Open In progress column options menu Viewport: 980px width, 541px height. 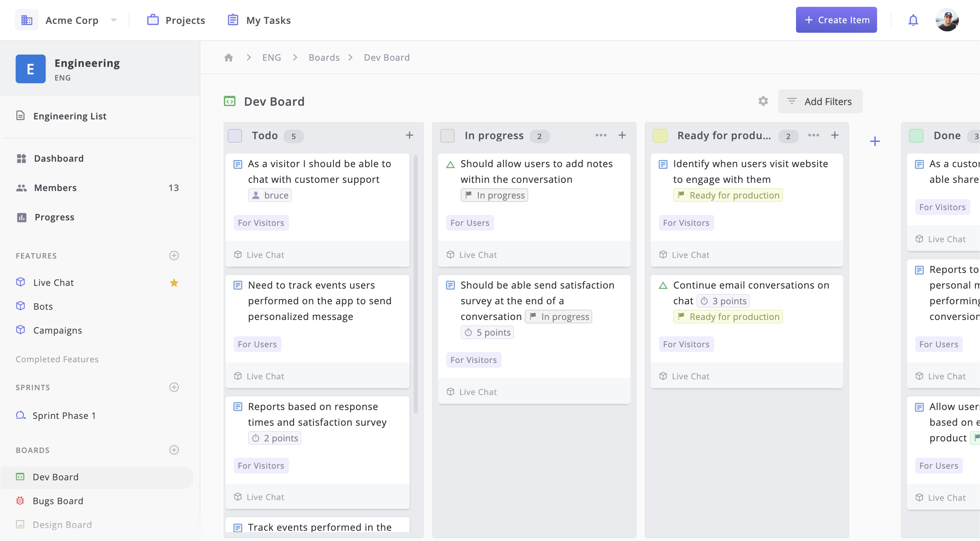601,135
